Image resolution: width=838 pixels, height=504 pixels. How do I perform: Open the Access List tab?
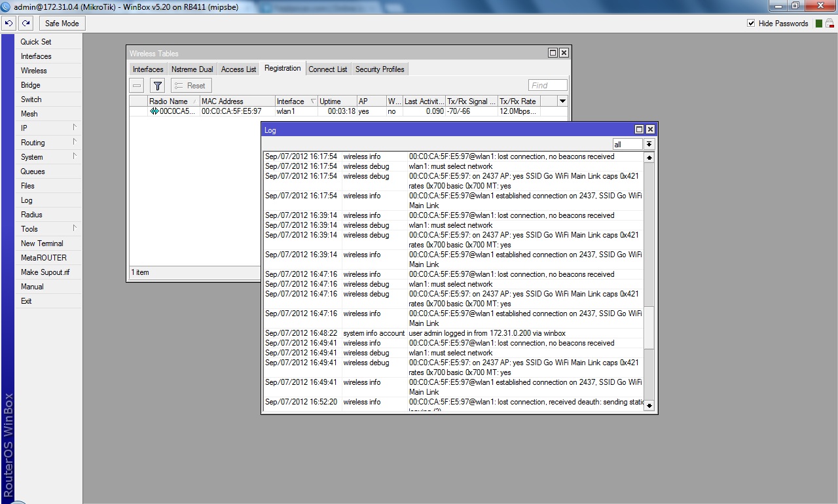coord(239,69)
